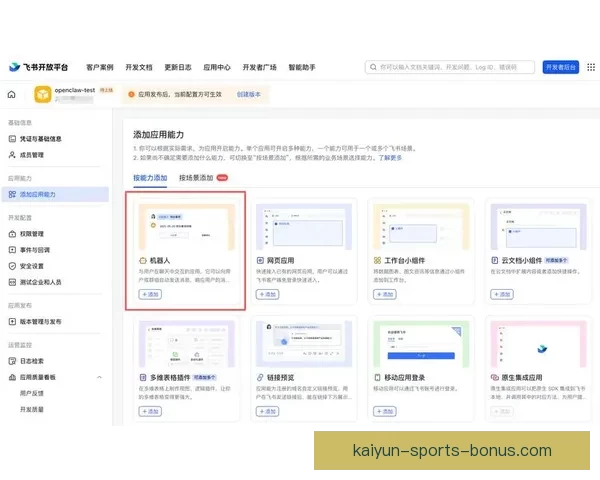Viewport: 600px width, 480px height.
Task: Open 智能助手 in top navigation
Action: coord(302,67)
